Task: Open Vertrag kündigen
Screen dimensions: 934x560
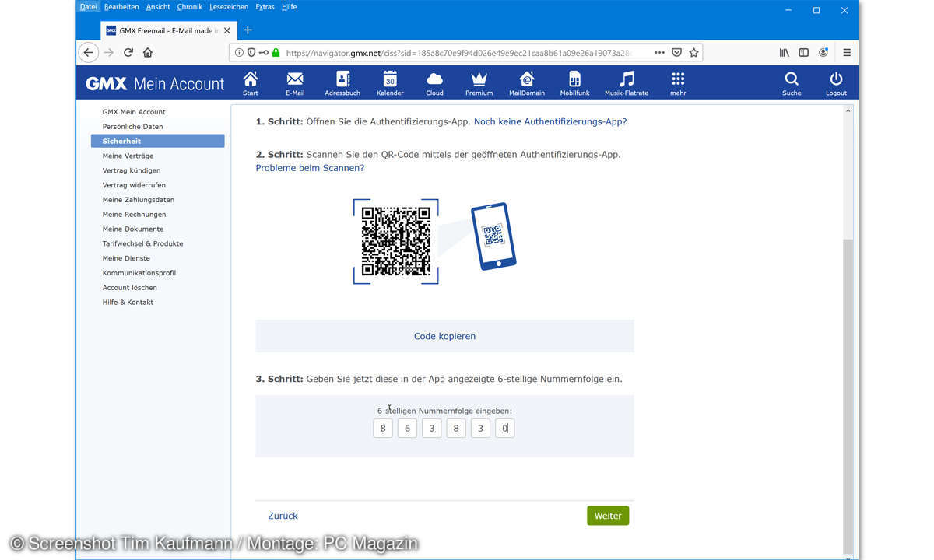Action: 132,170
